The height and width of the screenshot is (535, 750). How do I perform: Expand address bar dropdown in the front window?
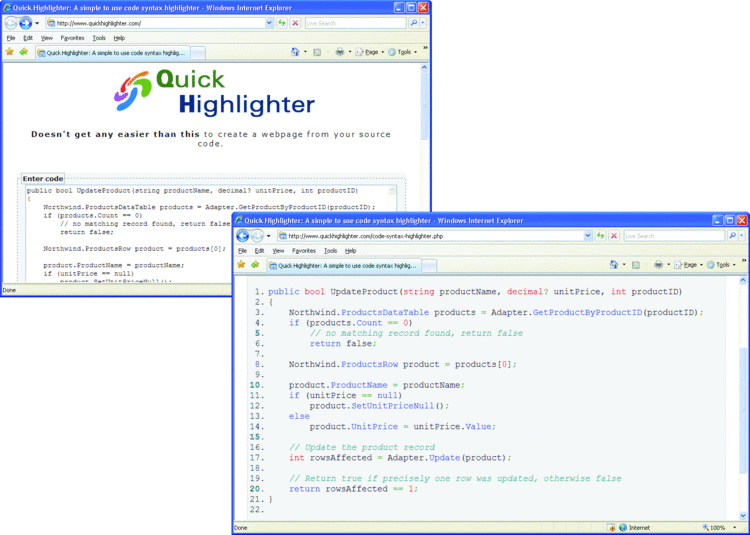pos(588,236)
